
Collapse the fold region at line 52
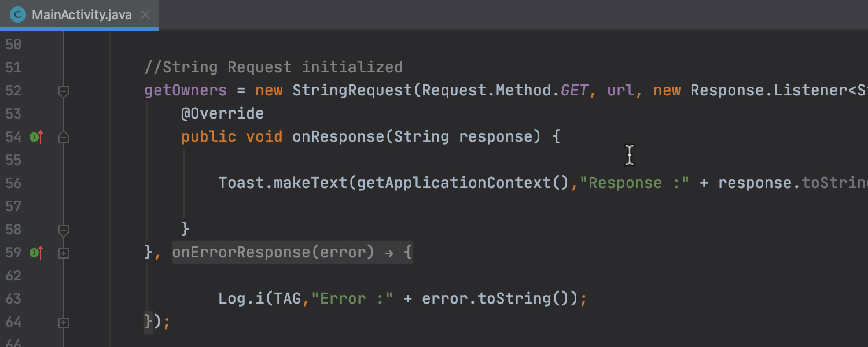coord(64,91)
